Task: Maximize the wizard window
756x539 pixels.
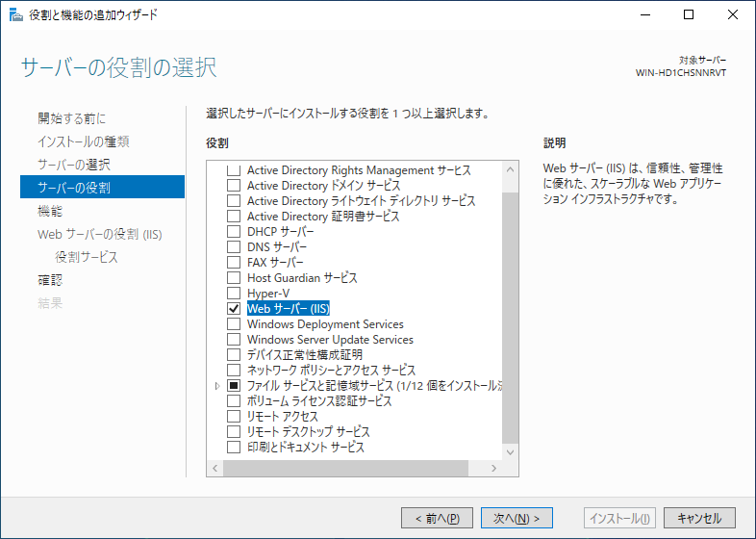Action: (689, 15)
